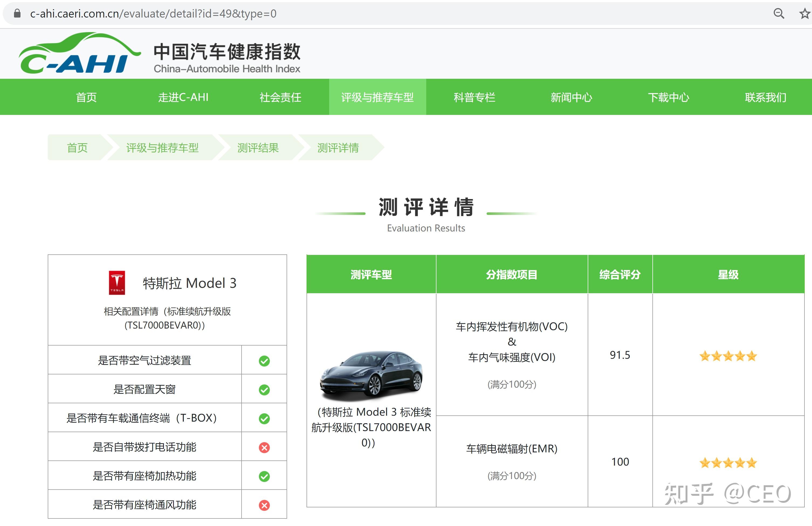Viewport: 812px width, 526px height.
Task: Open the 科普专栏 menu item
Action: [x=475, y=97]
